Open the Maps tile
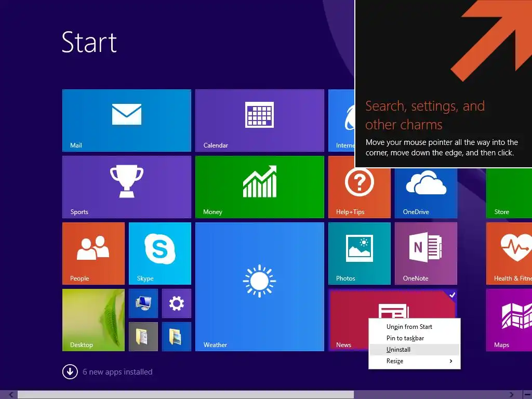 [509, 320]
